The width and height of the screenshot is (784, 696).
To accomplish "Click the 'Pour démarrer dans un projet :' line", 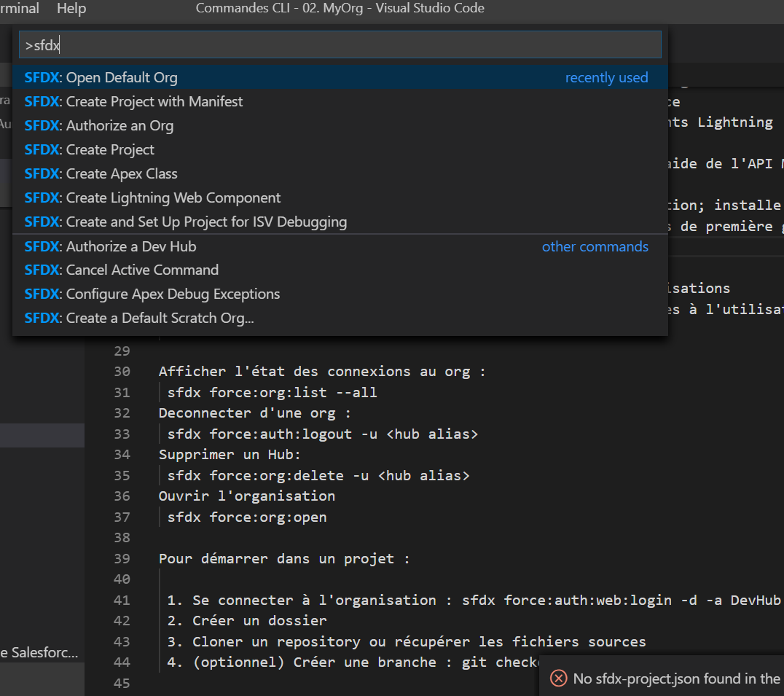I will click(x=284, y=558).
